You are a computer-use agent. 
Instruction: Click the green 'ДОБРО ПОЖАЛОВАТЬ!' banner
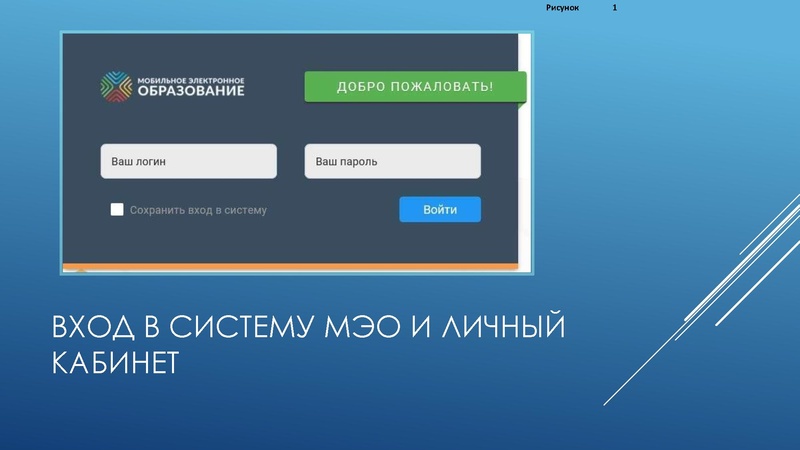(x=415, y=87)
